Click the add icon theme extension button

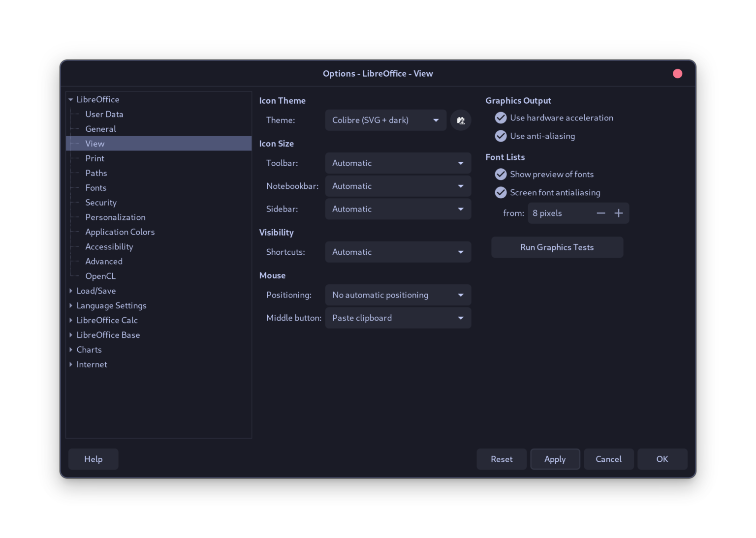[x=461, y=120]
